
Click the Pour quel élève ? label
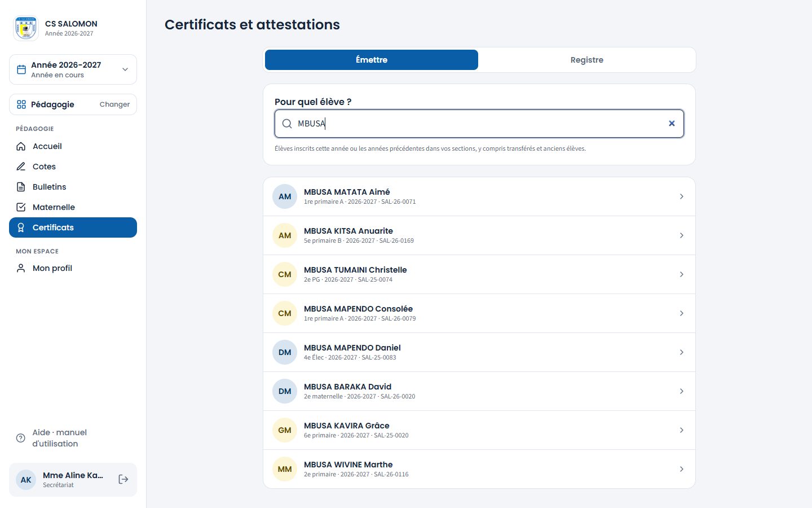click(x=313, y=102)
